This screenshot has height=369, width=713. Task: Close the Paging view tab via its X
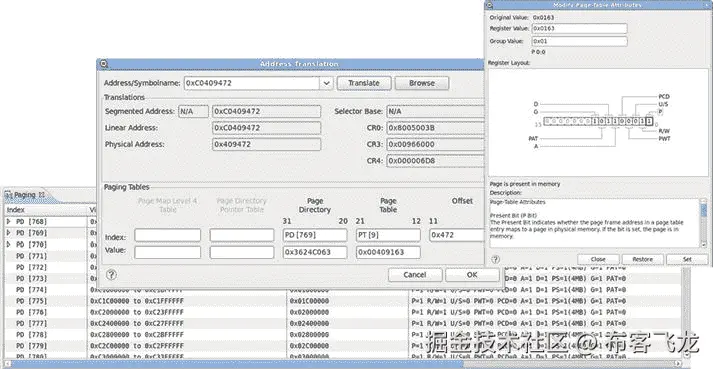click(x=41, y=194)
